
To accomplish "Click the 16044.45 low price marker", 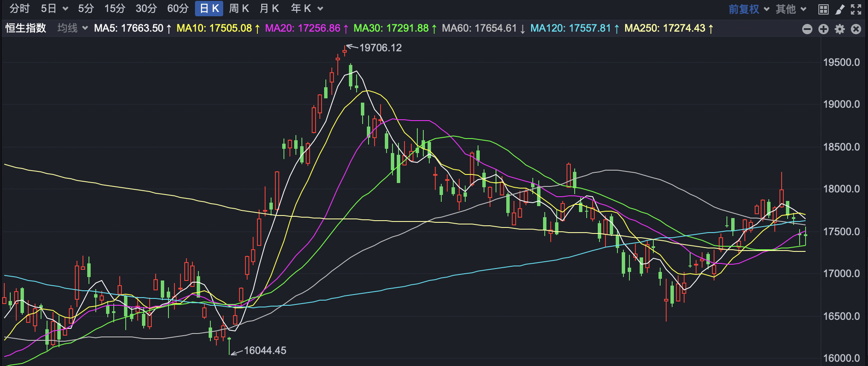I will coord(265,351).
